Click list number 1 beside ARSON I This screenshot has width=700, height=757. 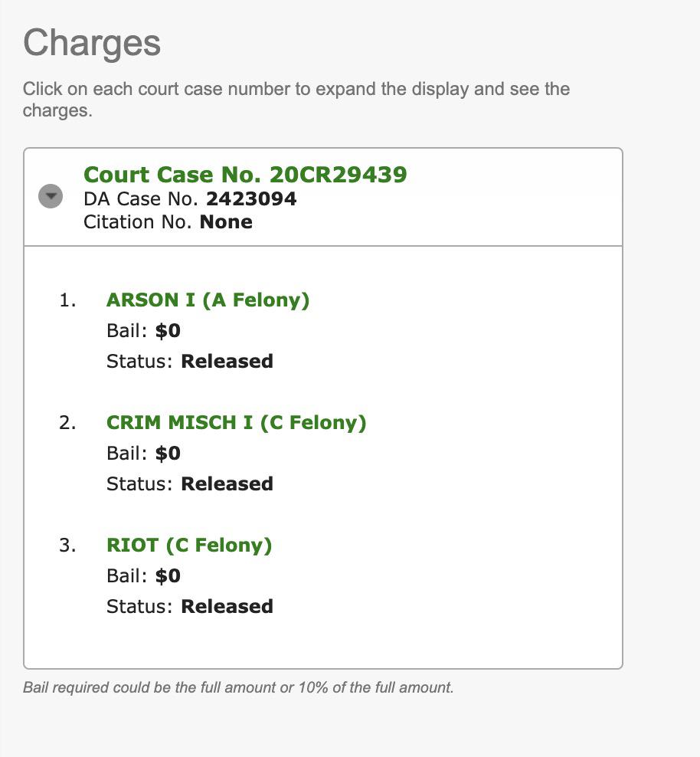[67, 300]
